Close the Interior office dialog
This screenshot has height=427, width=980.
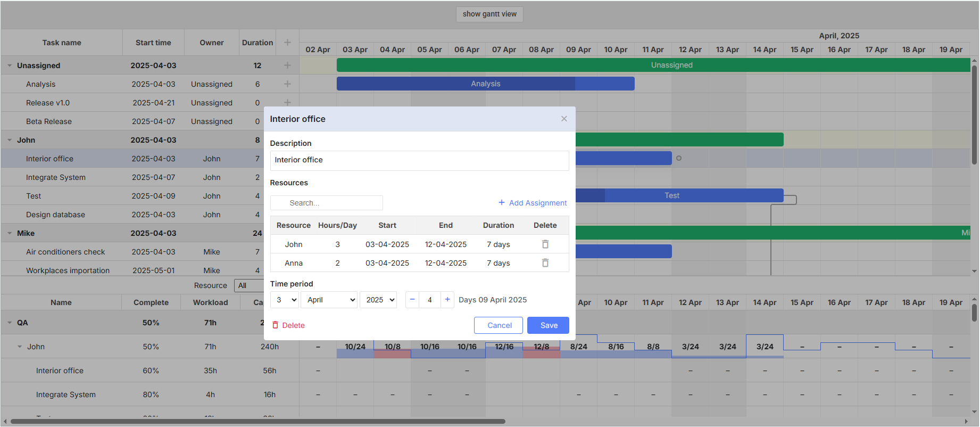[x=564, y=119]
